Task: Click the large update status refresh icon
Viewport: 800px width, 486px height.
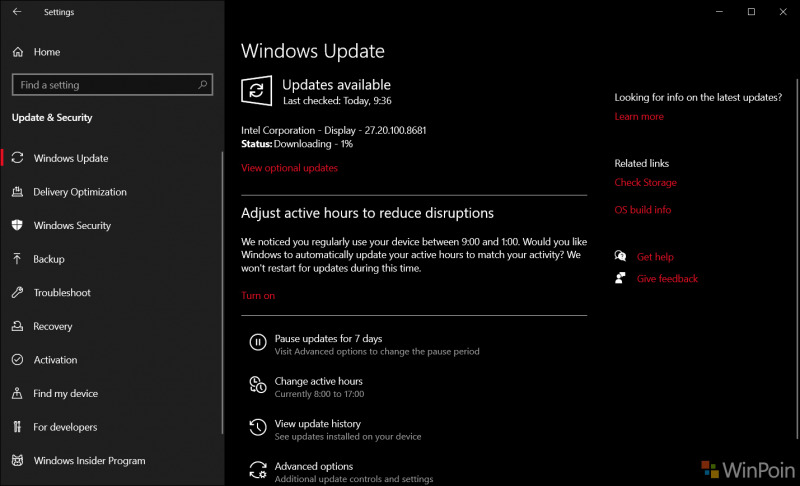Action: pyautogui.click(x=257, y=91)
